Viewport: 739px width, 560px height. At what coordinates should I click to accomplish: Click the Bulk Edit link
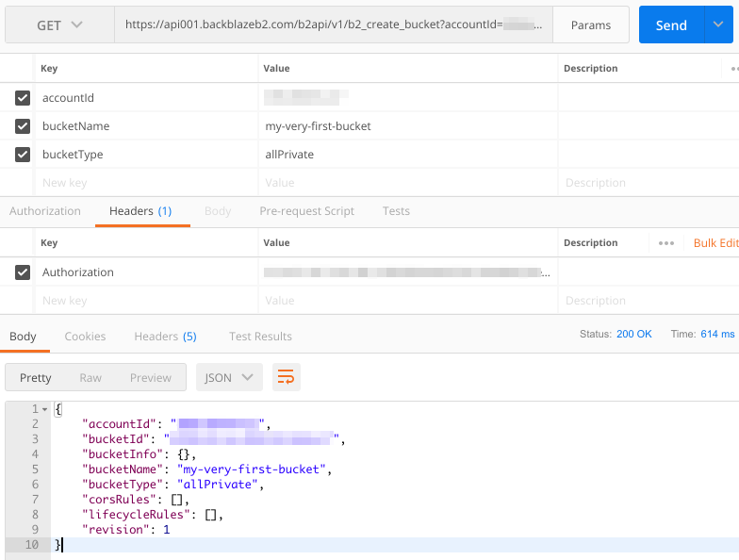pos(715,243)
